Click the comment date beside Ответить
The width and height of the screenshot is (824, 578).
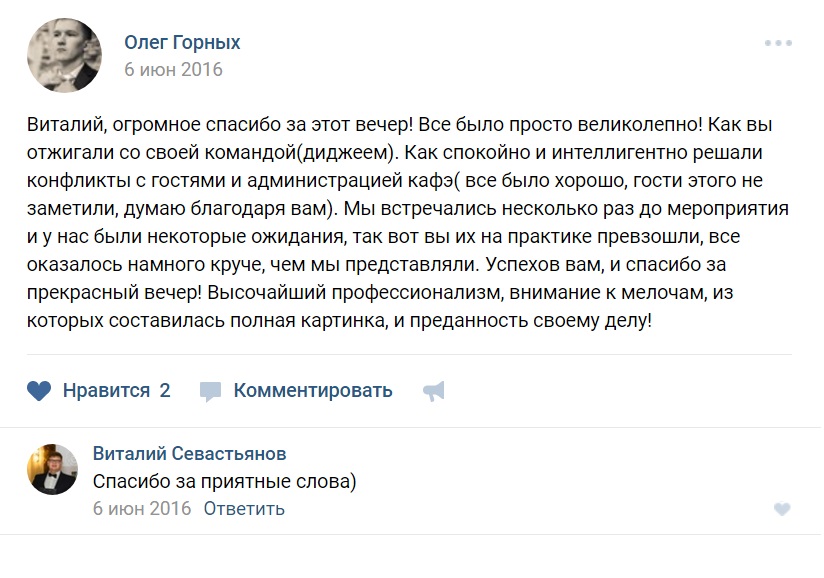[x=142, y=509]
